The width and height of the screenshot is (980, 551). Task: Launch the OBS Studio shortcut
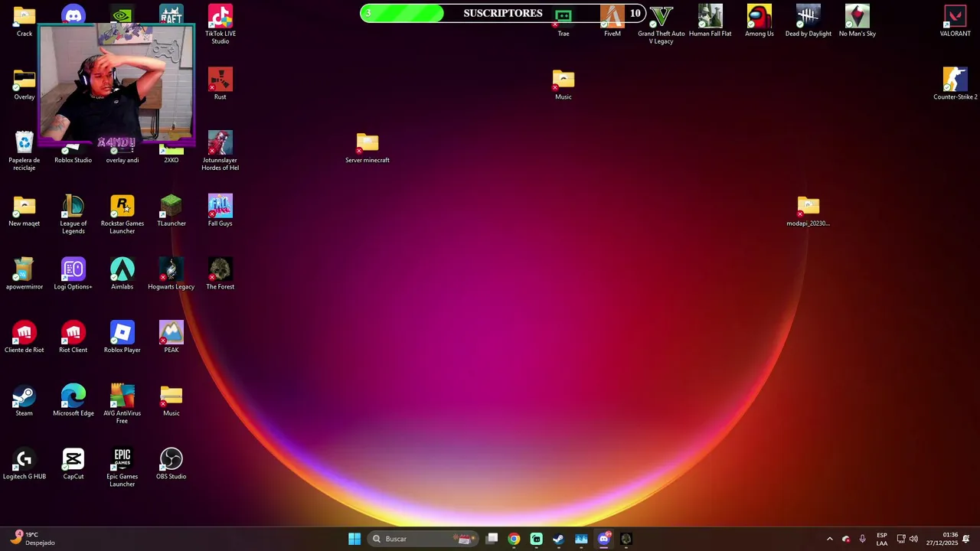pyautogui.click(x=171, y=465)
